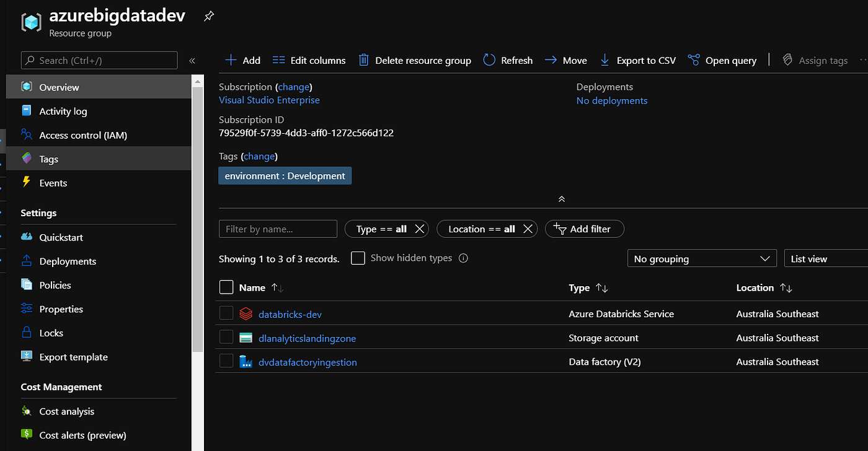The image size is (868, 451).
Task: Open the Azure Databricks Service icon for databricks-dev
Action: (246, 313)
